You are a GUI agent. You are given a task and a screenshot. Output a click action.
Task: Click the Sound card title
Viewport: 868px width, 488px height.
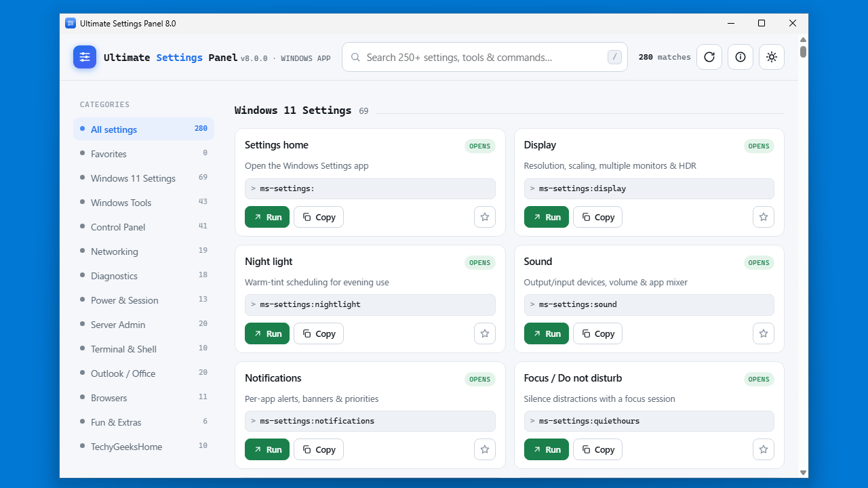pos(538,262)
